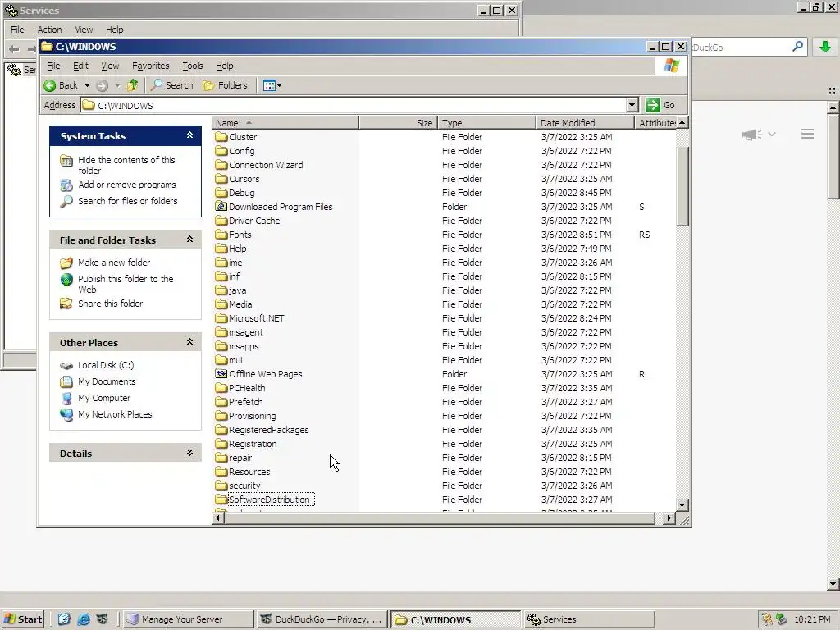Open the Action menu in Services window
Viewport: 840px width, 630px height.
click(x=49, y=30)
